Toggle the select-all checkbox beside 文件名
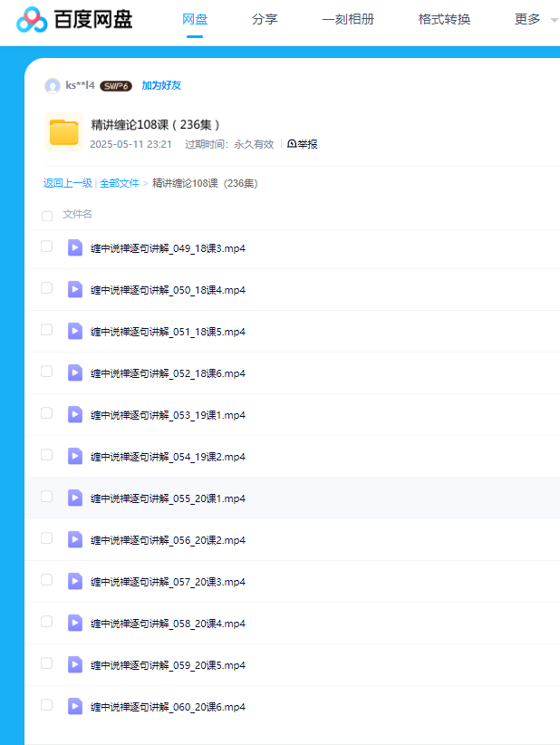560x745 pixels. [x=47, y=216]
